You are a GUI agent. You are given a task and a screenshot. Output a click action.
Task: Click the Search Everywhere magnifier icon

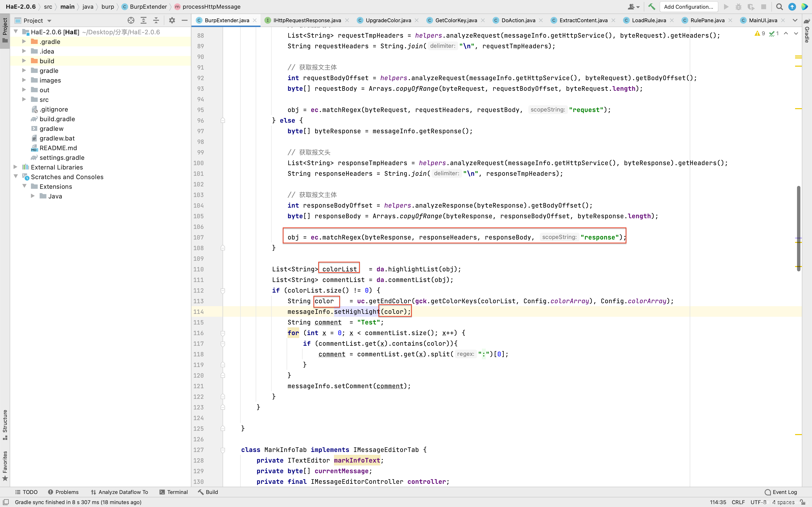(779, 7)
